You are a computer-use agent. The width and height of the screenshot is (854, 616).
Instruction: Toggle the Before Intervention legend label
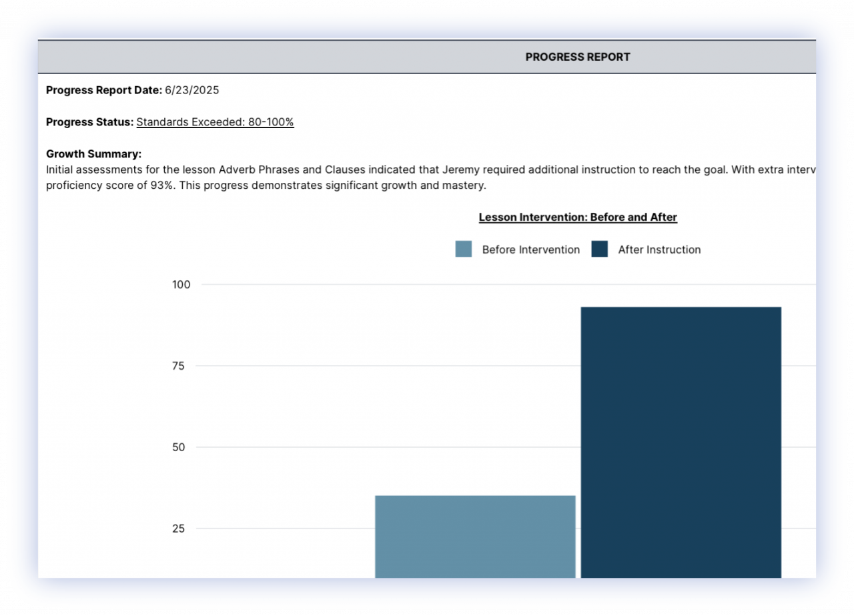tap(530, 250)
